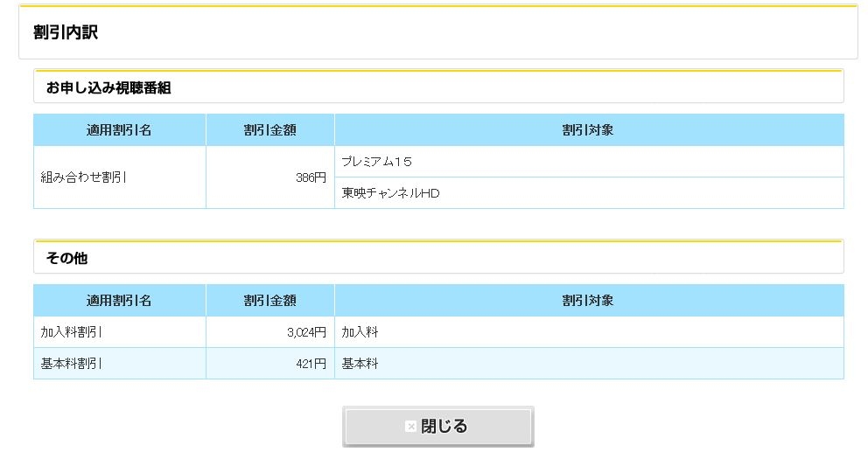Click 適用割引名 column header in first table
This screenshot has width=868, height=459.
(x=119, y=130)
